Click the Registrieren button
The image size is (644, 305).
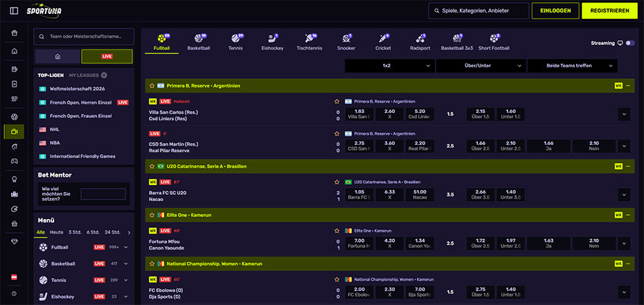pyautogui.click(x=609, y=10)
